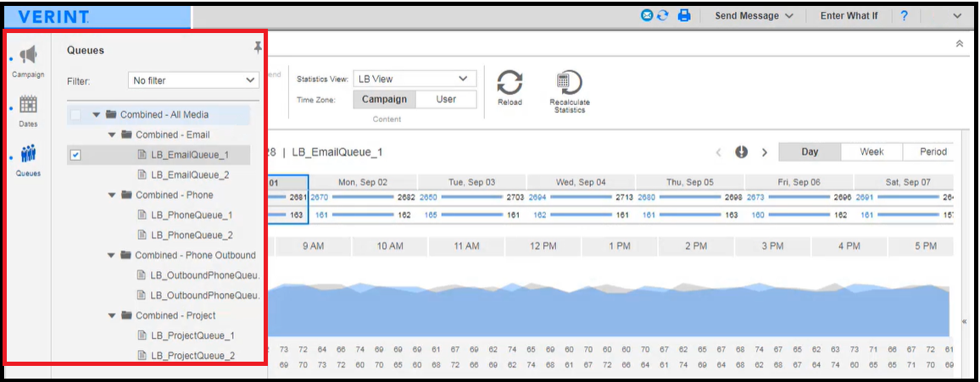The height and width of the screenshot is (382, 980).
Task: Select the Mon, Sep 02 day column
Action: coord(363,182)
